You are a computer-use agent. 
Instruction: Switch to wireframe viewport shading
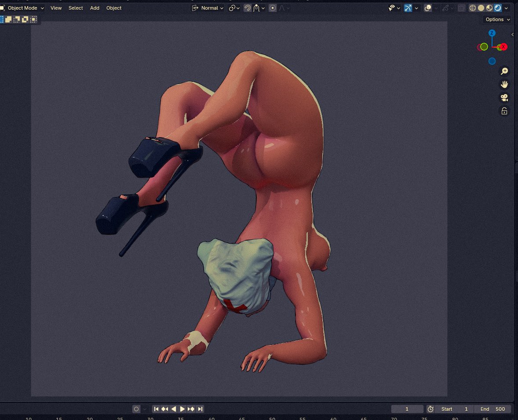[473, 8]
